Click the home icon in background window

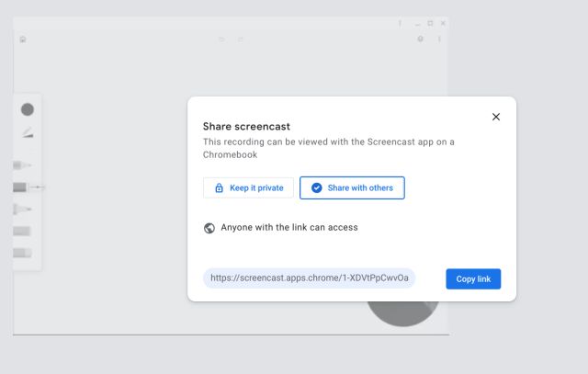[x=23, y=40]
